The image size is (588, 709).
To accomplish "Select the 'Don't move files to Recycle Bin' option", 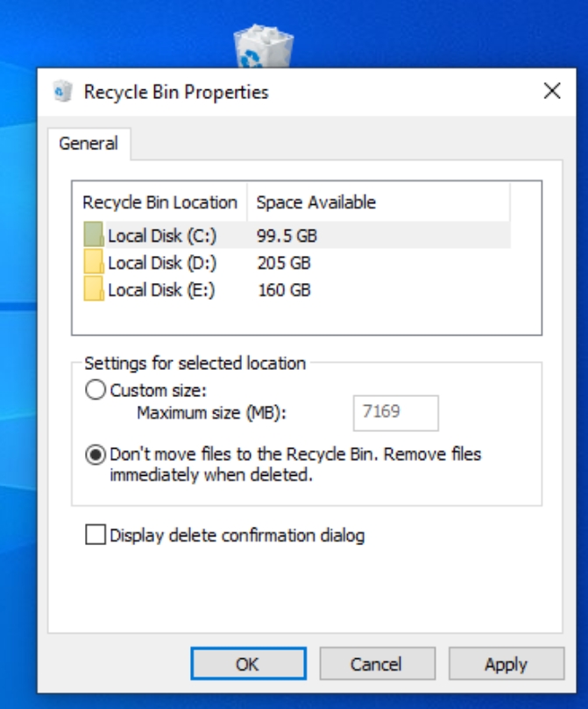I will click(x=96, y=455).
